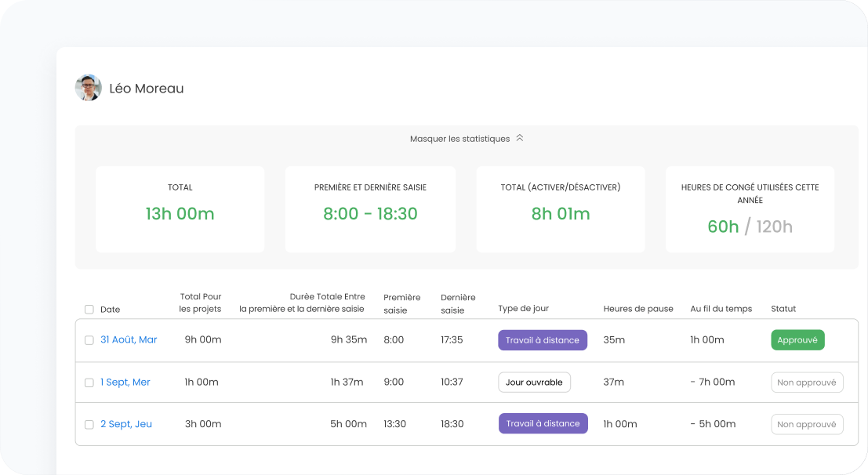868x475 pixels.
Task: Select the TOTAL 13h 00m statistics card
Action: coord(180,209)
